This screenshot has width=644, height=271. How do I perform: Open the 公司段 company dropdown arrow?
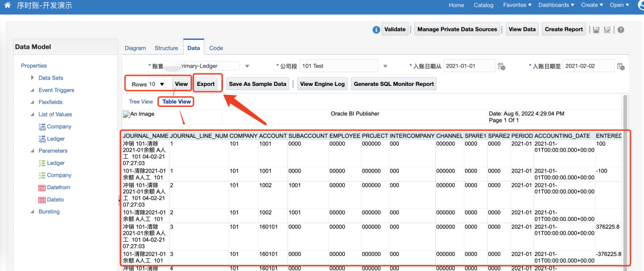(x=385, y=66)
